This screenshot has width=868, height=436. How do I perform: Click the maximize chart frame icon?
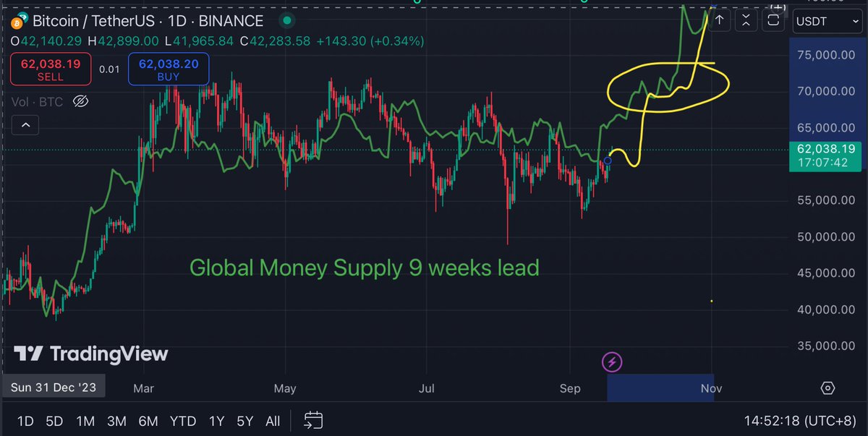[x=774, y=21]
